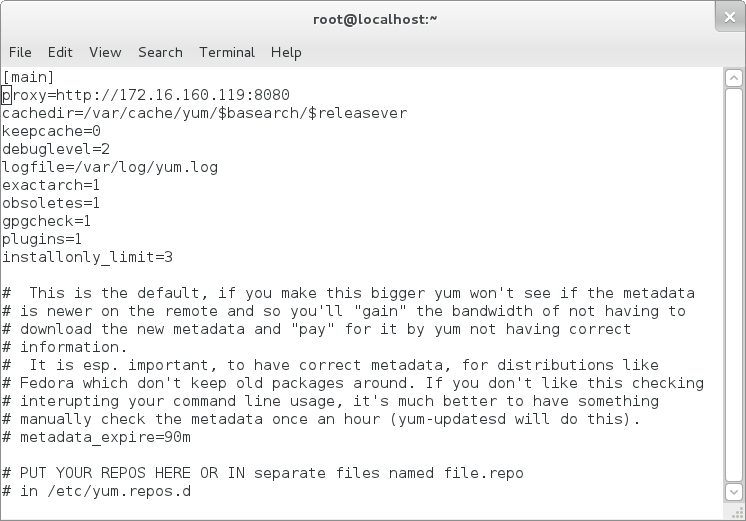Click the /etc/yum.repos.d comment line

point(97,491)
